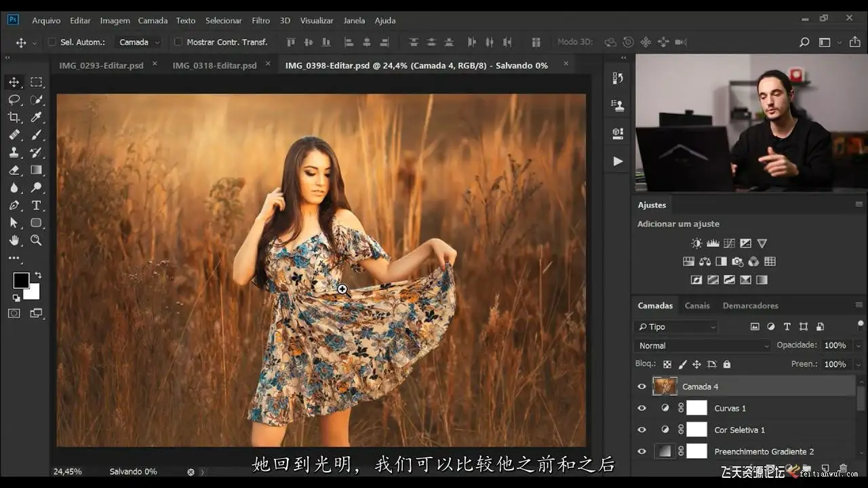Add a Brightness/Contrast adjustment
The image size is (868, 488).
(696, 243)
